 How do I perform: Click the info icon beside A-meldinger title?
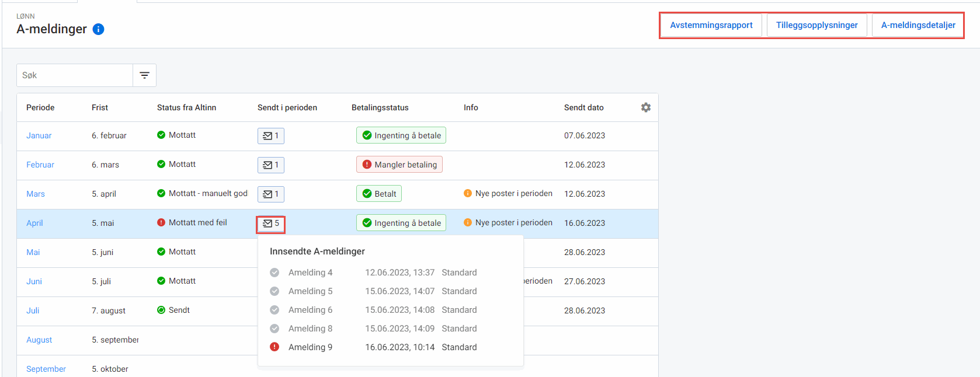(99, 29)
